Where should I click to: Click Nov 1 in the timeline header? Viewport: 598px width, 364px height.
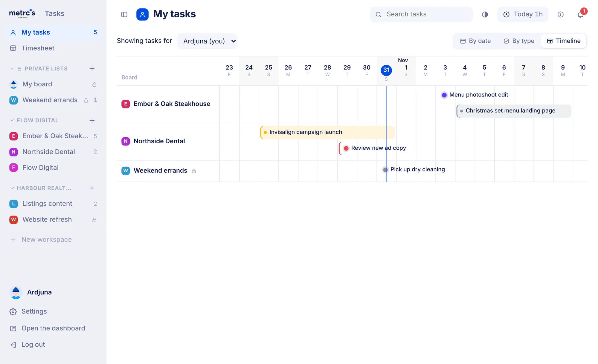click(x=406, y=67)
